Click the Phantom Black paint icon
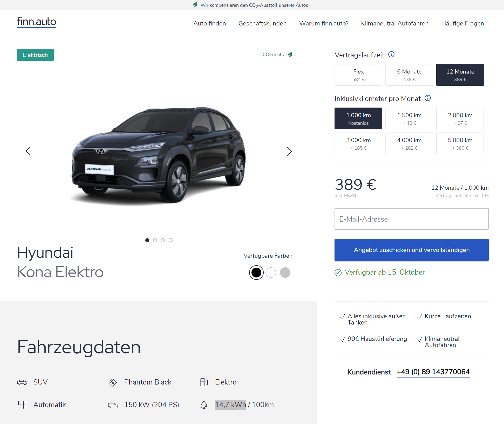The width and height of the screenshot is (504, 424). click(x=113, y=382)
